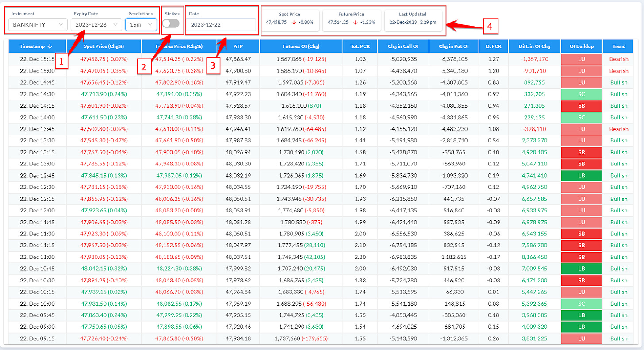Click the SC buildup cell for 10:00
The image size is (644, 350).
(x=581, y=303)
